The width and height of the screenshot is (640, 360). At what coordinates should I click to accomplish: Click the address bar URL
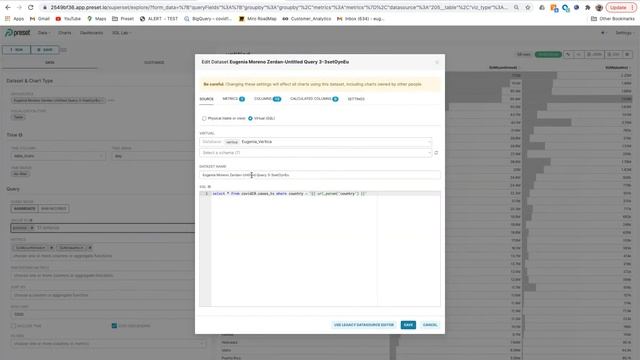(x=279, y=7)
